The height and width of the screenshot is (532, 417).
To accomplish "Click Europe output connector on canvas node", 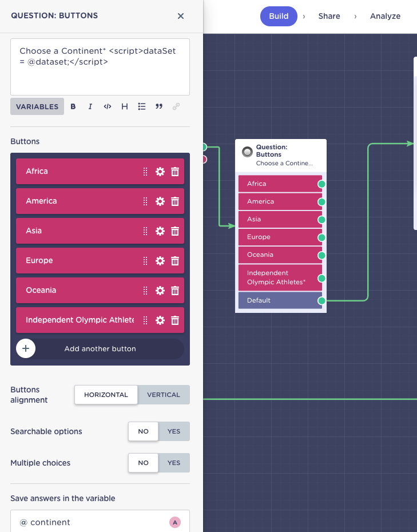I will tap(321, 237).
